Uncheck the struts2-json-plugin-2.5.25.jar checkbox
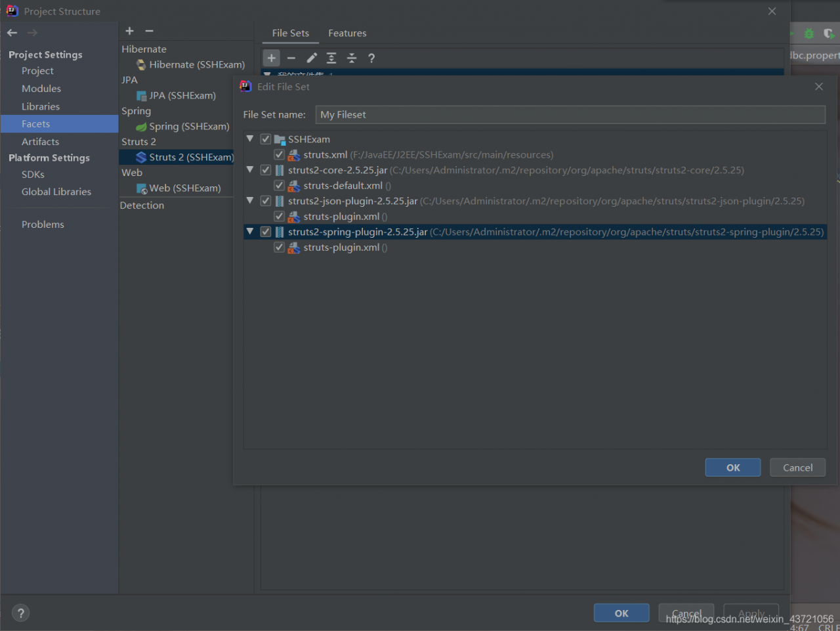 coord(266,201)
